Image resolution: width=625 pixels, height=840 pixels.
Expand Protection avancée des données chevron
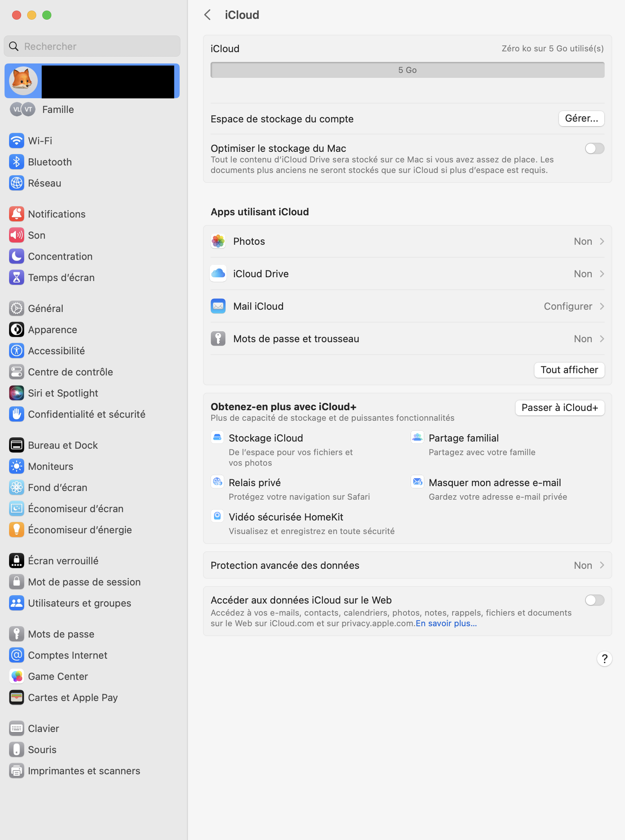(x=602, y=565)
